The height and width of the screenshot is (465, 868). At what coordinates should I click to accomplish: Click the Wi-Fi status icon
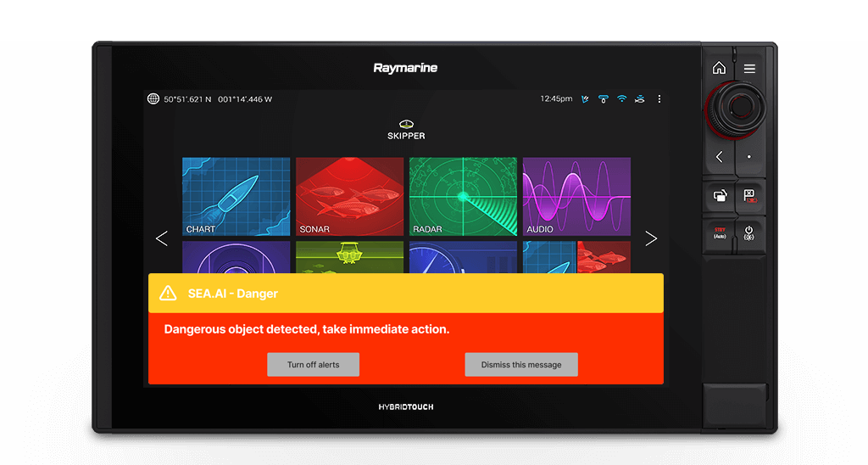[622, 98]
